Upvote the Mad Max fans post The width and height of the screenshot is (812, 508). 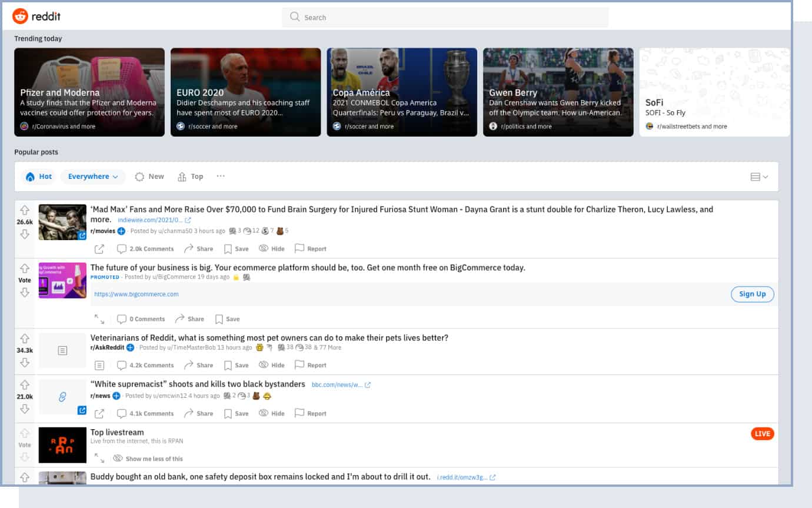(x=25, y=210)
